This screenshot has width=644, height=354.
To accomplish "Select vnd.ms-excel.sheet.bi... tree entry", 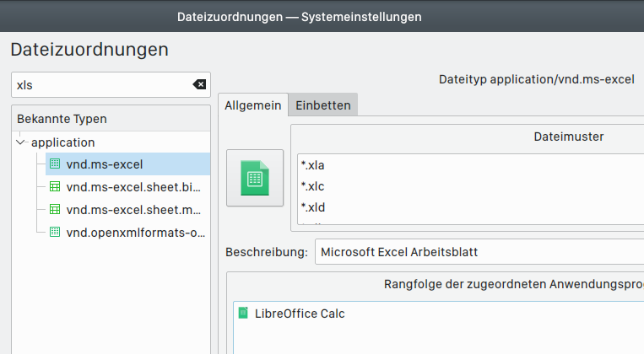I will click(x=133, y=186).
